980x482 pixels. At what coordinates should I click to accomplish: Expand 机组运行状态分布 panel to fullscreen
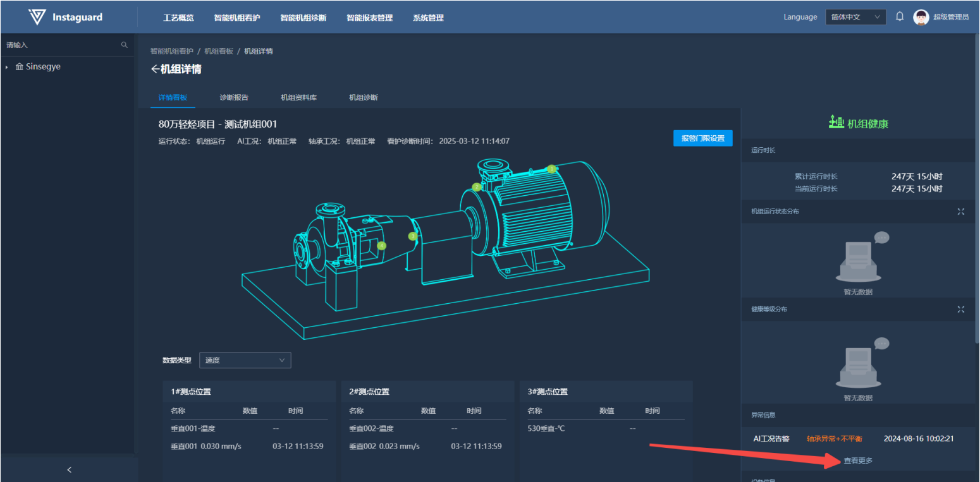tap(961, 212)
